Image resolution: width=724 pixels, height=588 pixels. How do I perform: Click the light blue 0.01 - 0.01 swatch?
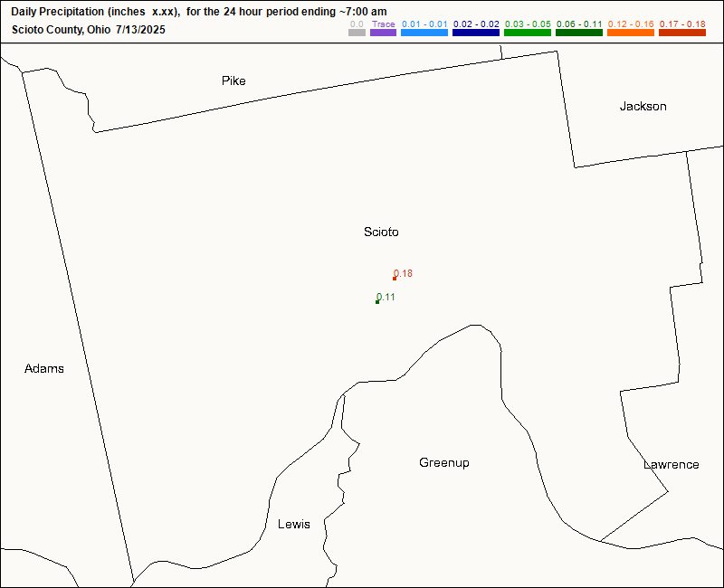click(x=424, y=33)
